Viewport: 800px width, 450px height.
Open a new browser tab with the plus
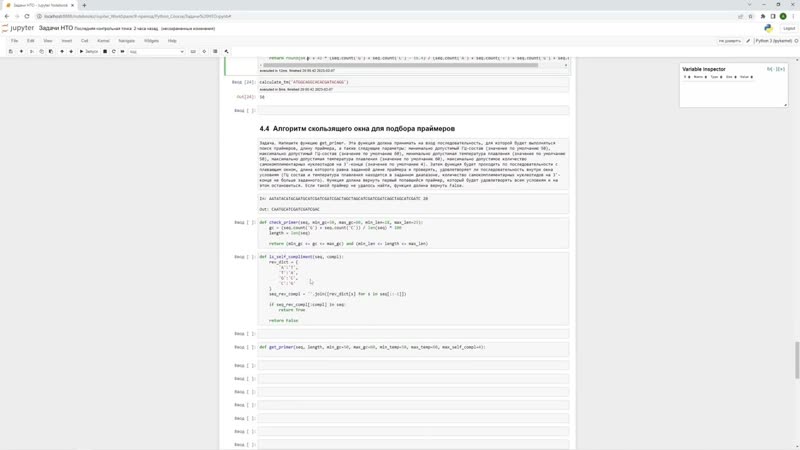[84, 5]
